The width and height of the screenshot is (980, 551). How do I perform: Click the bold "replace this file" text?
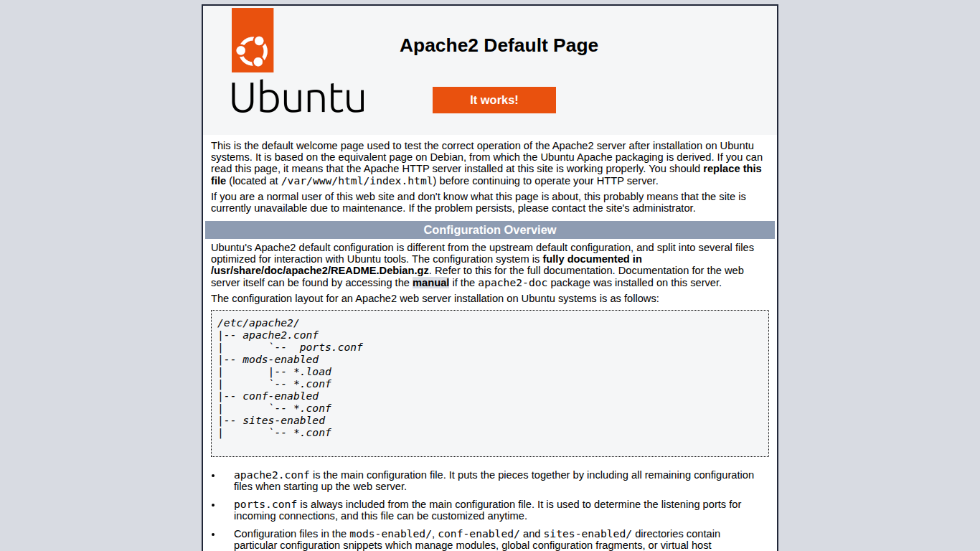[x=486, y=174]
